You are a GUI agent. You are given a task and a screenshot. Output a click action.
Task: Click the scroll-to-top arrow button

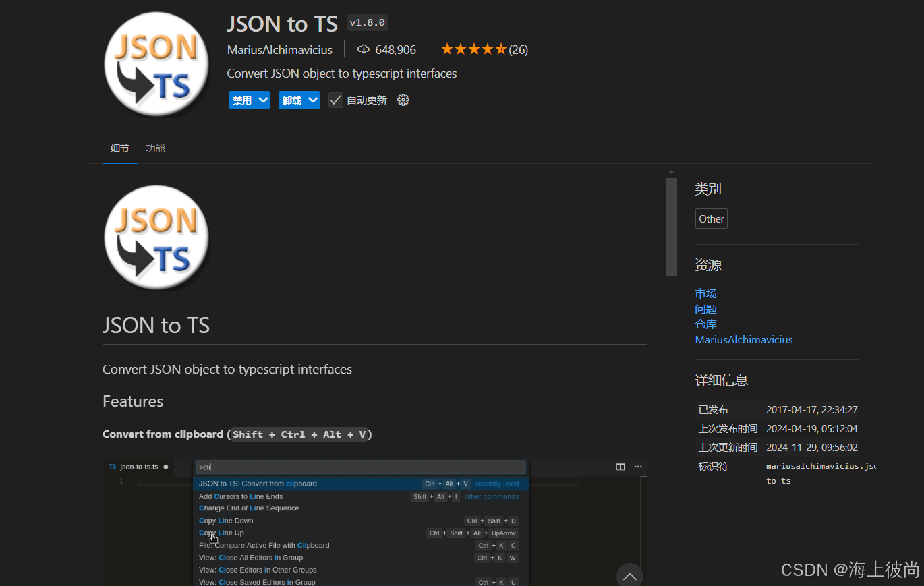click(x=630, y=575)
